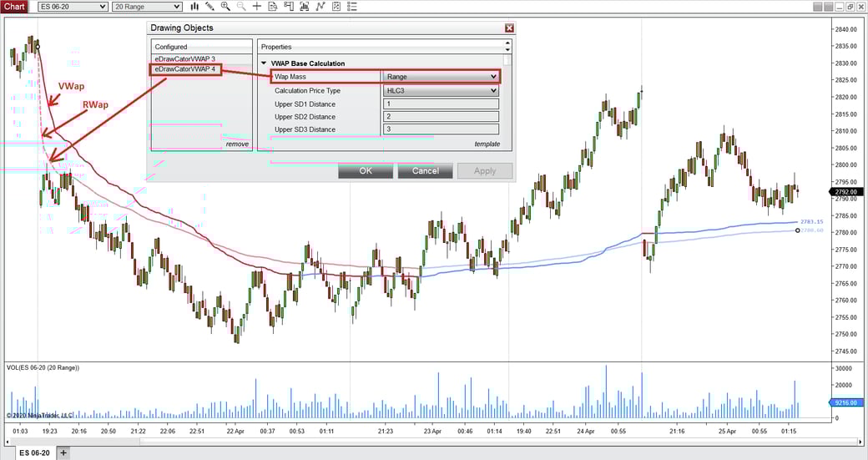Close the Drawing Objects dialog
868x460 pixels.
tap(509, 28)
